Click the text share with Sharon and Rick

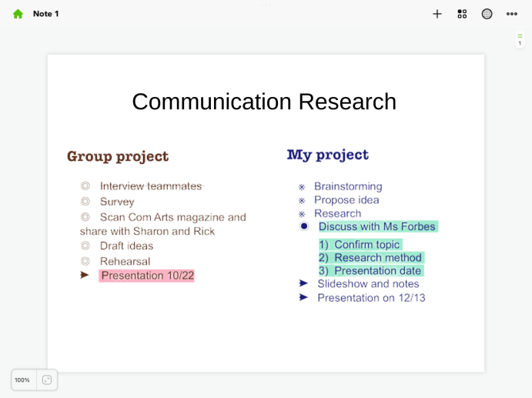click(x=147, y=232)
